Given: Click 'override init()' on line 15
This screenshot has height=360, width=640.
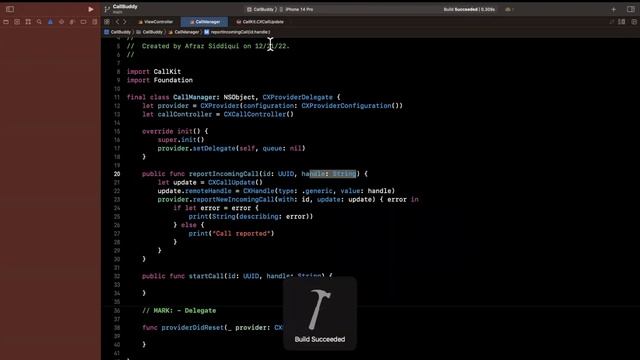Looking at the screenshot, I should pos(171,131).
